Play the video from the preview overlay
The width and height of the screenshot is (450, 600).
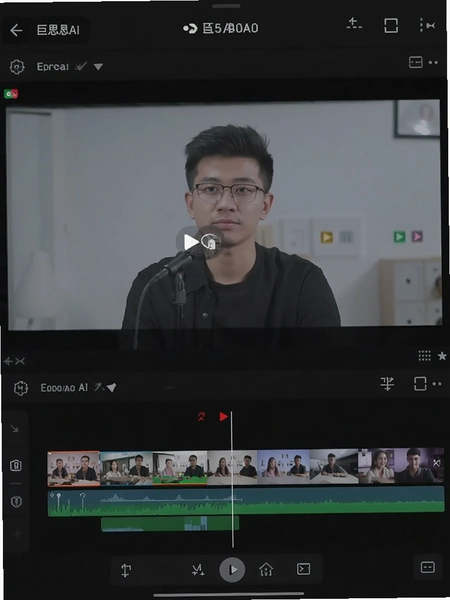(190, 242)
